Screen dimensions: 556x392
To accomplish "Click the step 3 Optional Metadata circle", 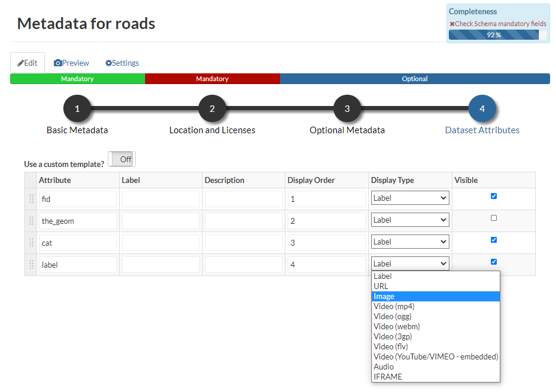I will pyautogui.click(x=347, y=108).
